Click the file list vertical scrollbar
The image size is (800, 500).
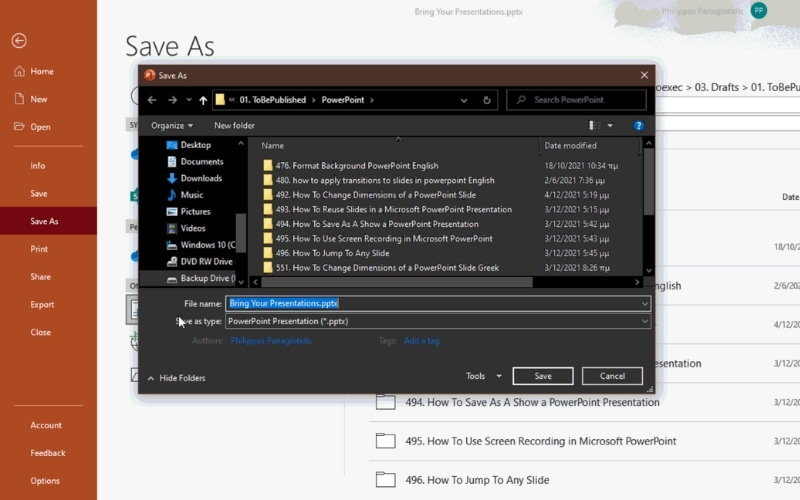click(648, 182)
